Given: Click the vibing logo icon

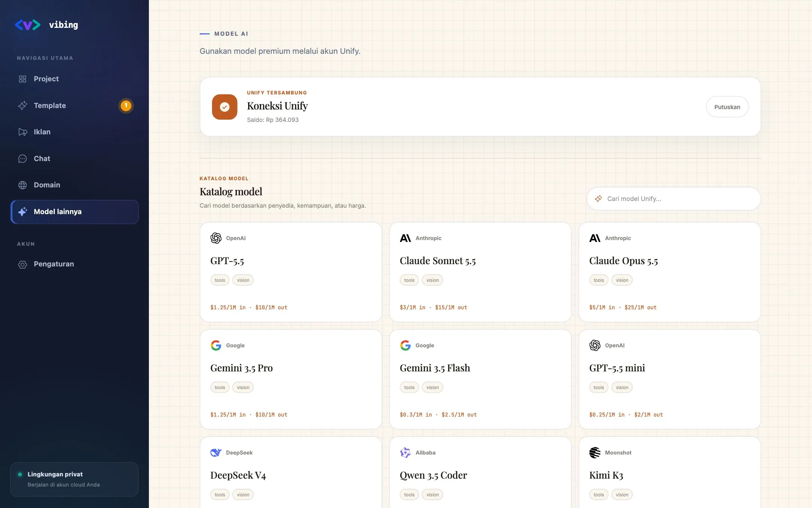Looking at the screenshot, I should pos(27,25).
